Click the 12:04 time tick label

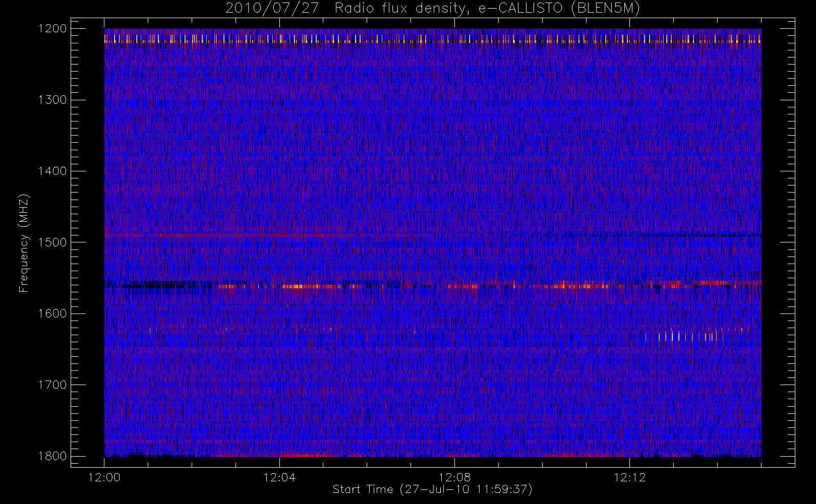(x=279, y=477)
